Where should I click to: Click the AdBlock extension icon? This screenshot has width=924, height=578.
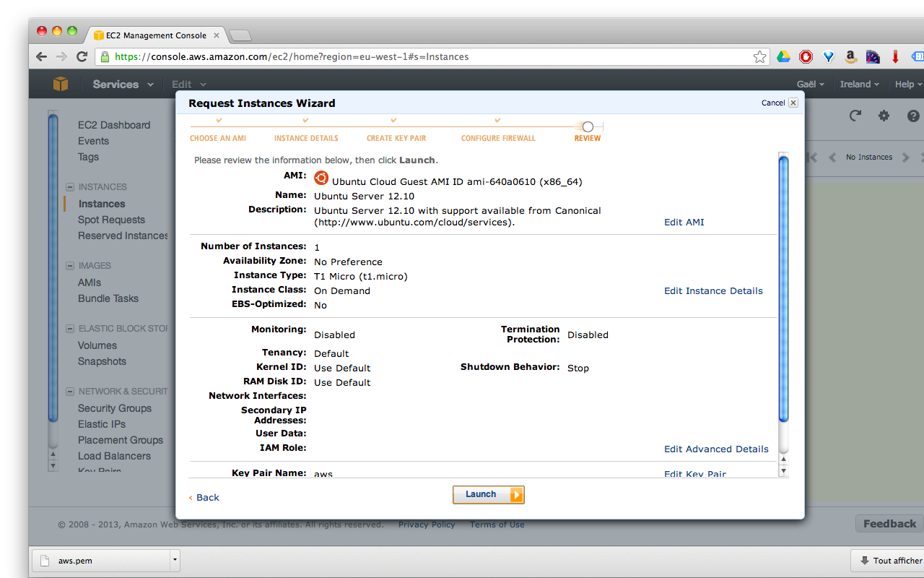[805, 56]
